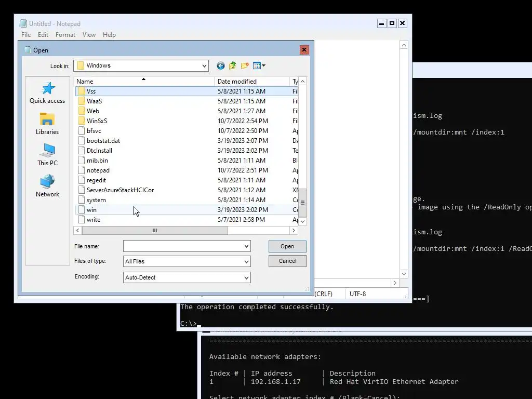Click the Cancel button in dialog
This screenshot has width=532, height=399.
coord(287,261)
